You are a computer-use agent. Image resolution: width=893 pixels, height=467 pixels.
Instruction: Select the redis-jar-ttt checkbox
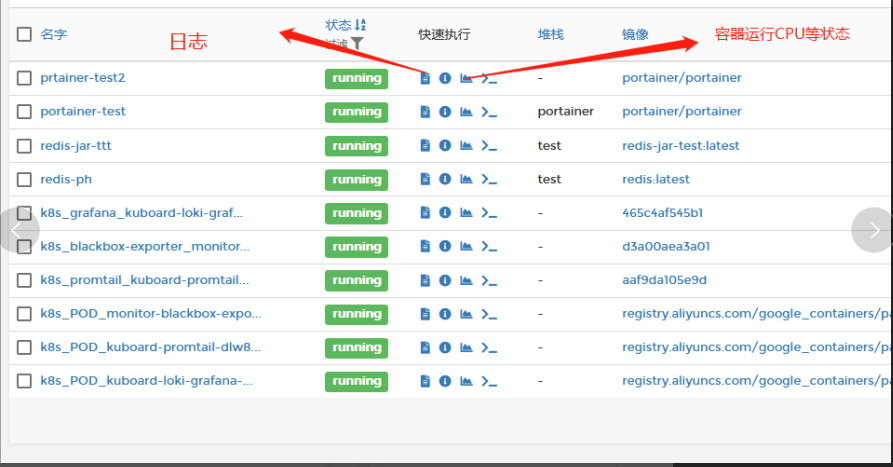pyautogui.click(x=24, y=146)
